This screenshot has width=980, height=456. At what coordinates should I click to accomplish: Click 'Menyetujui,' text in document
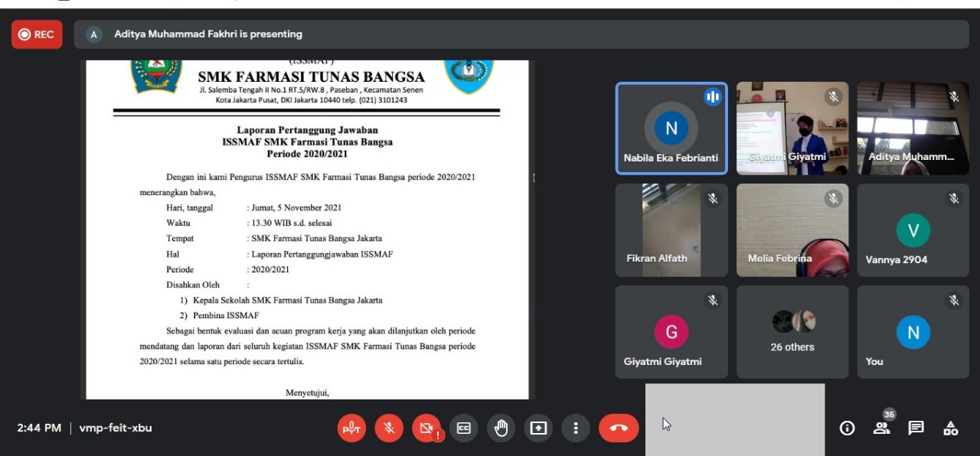[307, 392]
